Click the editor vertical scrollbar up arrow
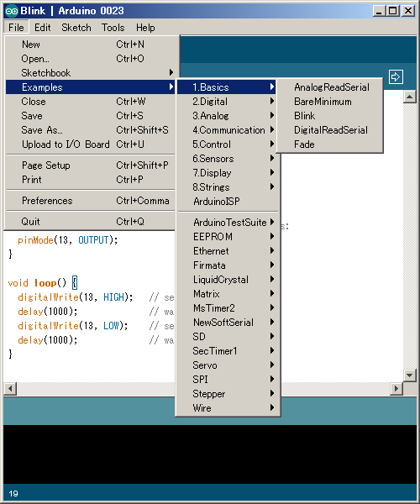Screen dimensions: 420x504 pyautogui.click(x=409, y=97)
